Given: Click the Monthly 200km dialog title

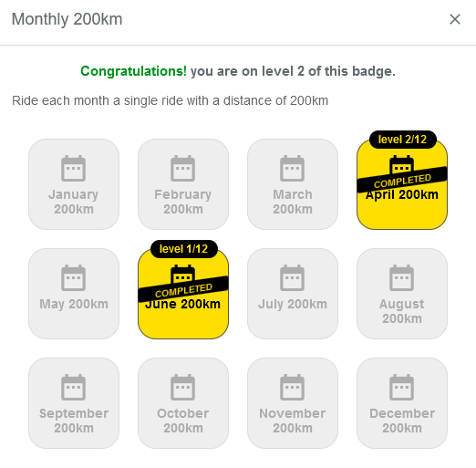Looking at the screenshot, I should point(67,19).
